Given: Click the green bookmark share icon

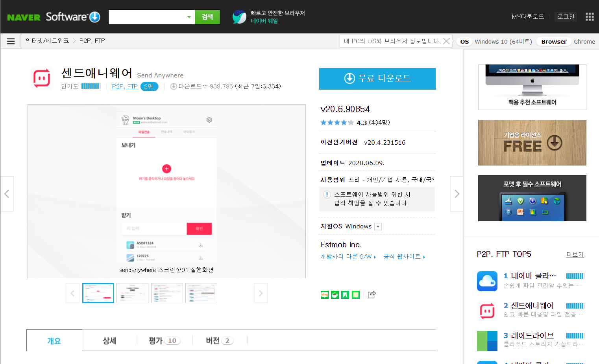Looking at the screenshot, I should [345, 295].
